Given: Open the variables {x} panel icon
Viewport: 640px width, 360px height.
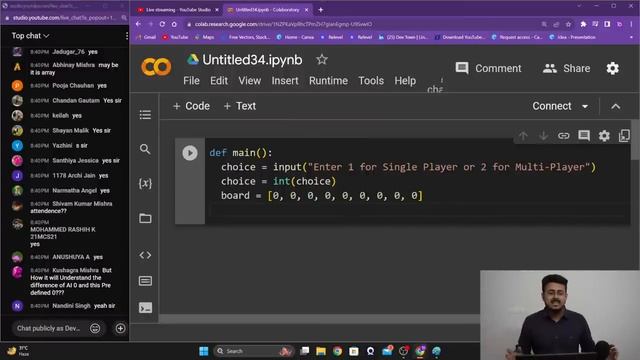Looking at the screenshot, I should [145, 183].
